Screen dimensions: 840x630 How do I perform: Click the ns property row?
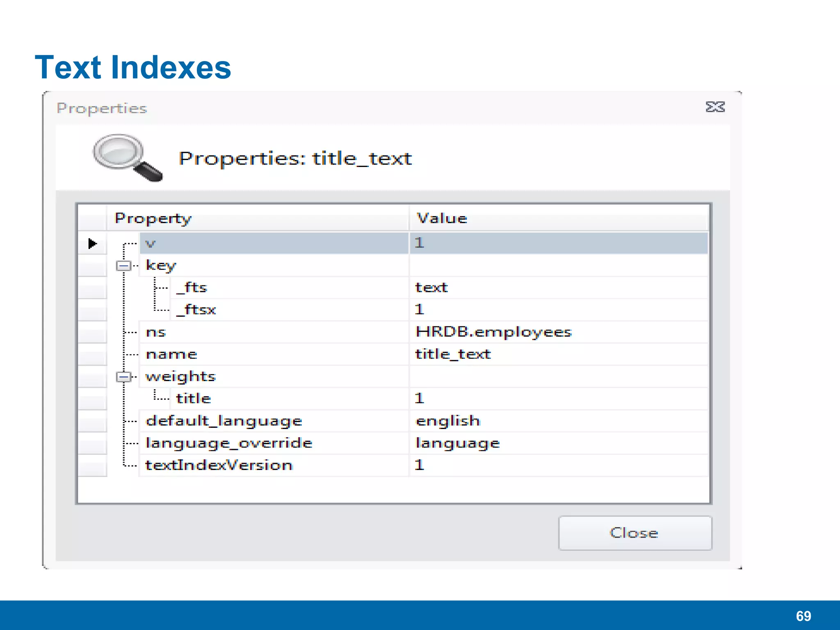pyautogui.click(x=156, y=332)
